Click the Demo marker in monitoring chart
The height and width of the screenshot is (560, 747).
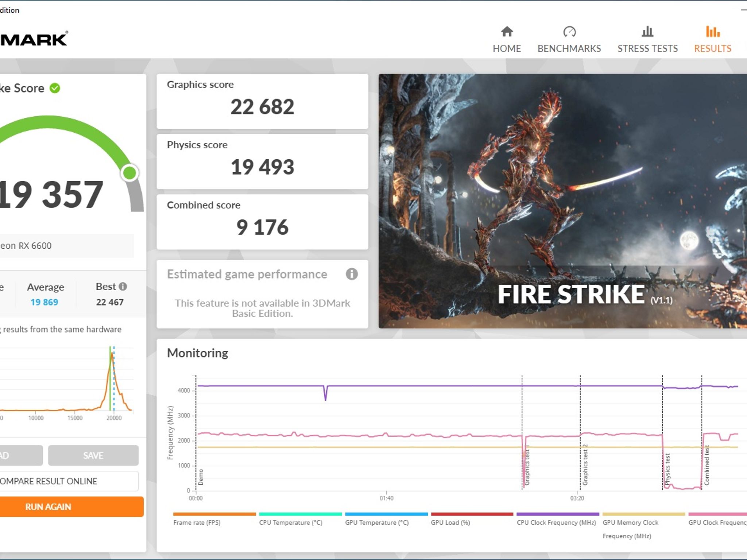coord(201,477)
